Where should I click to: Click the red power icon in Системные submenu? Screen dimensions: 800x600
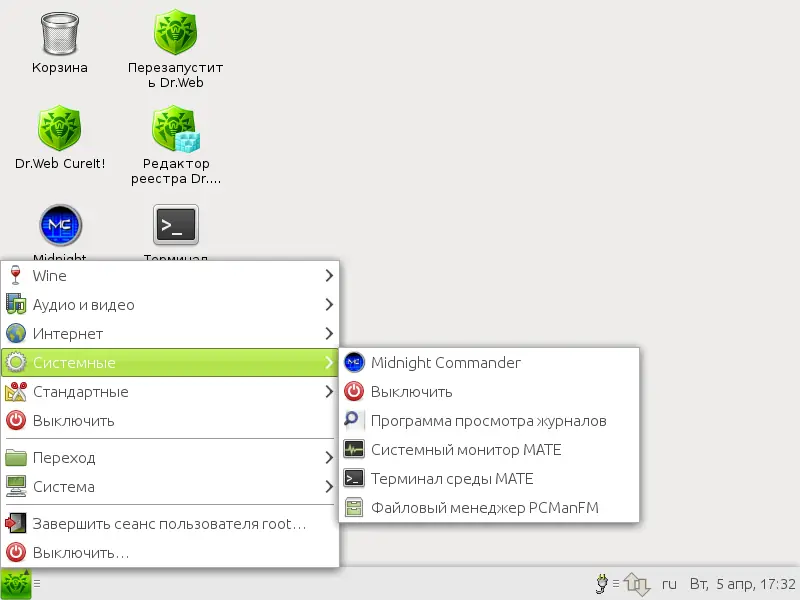pos(354,392)
